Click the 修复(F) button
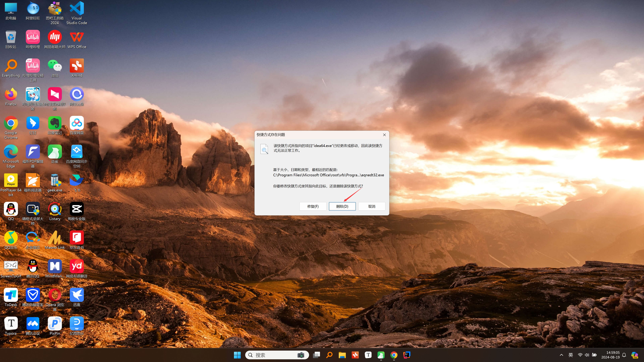 pyautogui.click(x=313, y=206)
